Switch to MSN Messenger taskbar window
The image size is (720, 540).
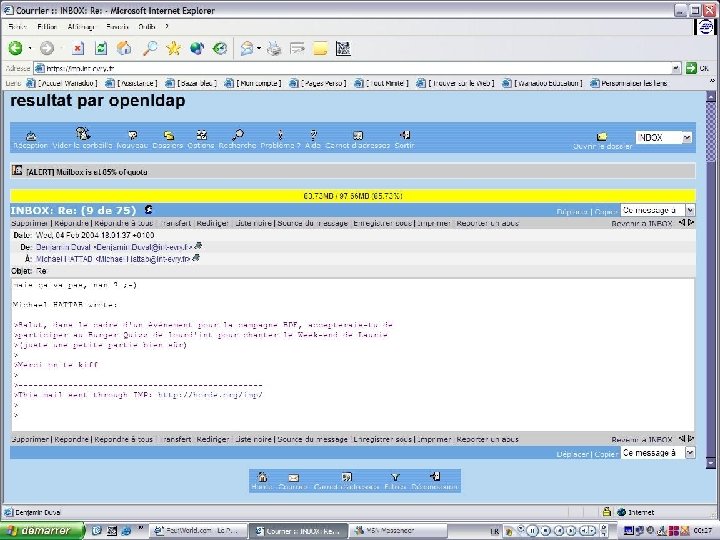pyautogui.click(x=397, y=531)
